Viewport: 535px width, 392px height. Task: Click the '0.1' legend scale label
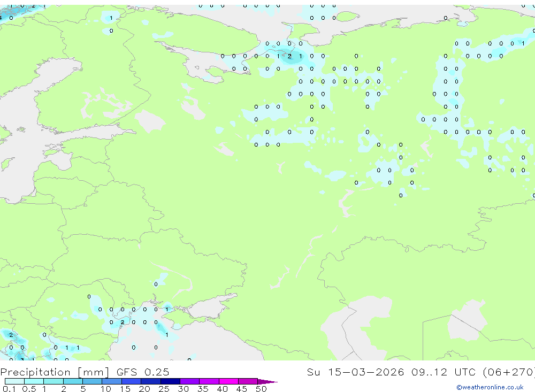click(x=9, y=389)
